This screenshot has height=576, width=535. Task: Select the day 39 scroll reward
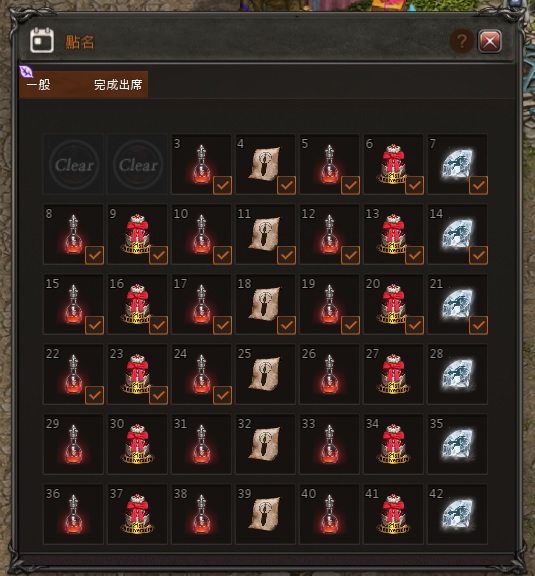(x=265, y=514)
